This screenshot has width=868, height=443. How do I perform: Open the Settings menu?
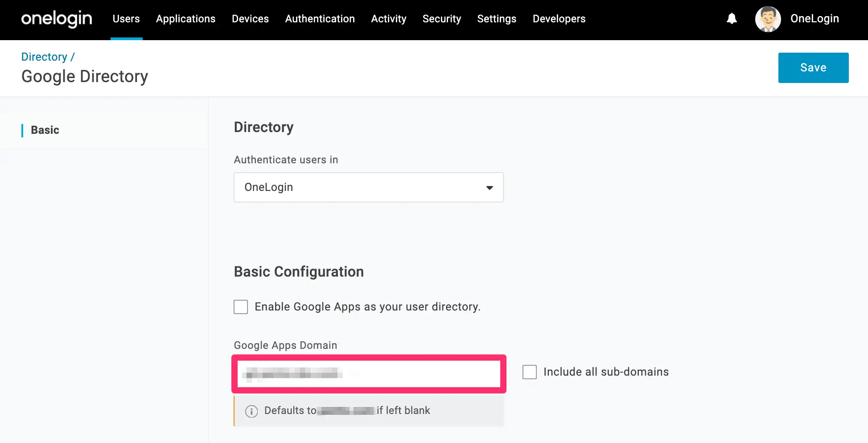tap(497, 19)
